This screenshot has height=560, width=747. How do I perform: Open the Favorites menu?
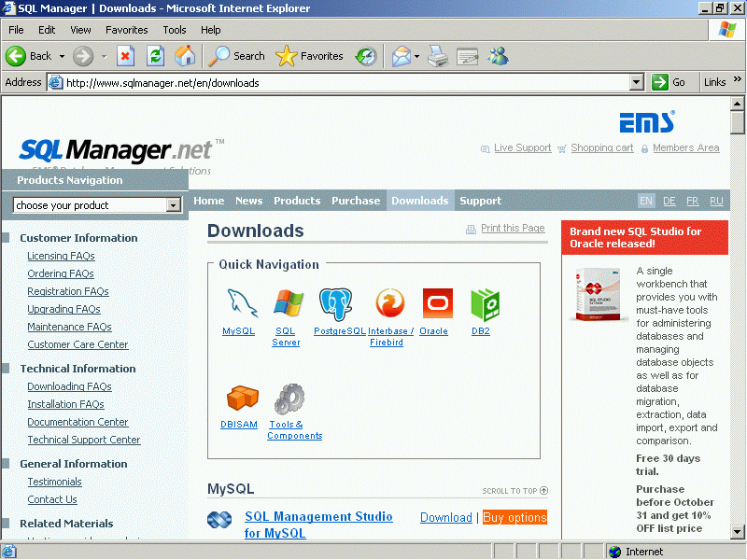pos(127,30)
